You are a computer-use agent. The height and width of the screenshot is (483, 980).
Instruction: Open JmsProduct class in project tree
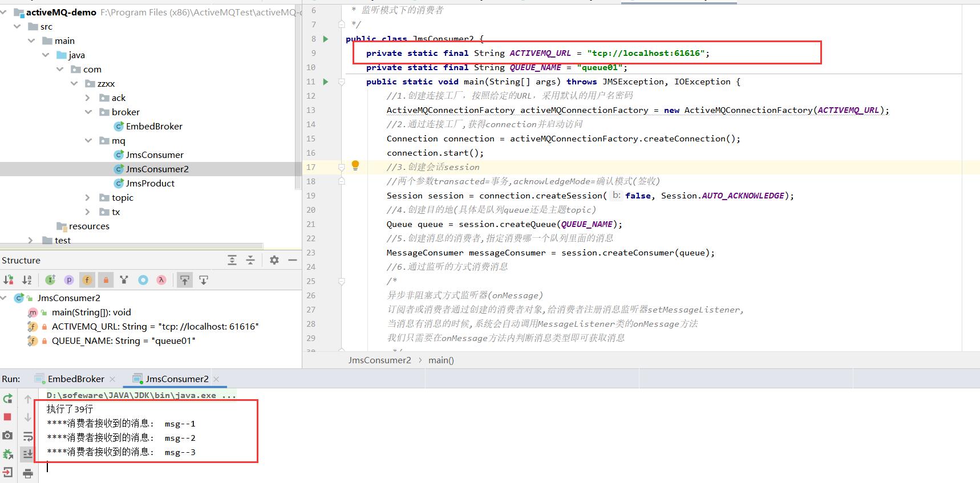150,183
